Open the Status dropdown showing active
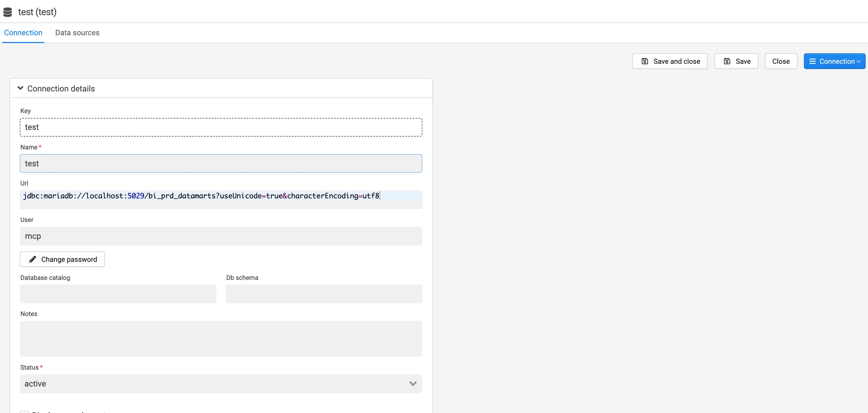This screenshot has height=413, width=868. click(221, 384)
